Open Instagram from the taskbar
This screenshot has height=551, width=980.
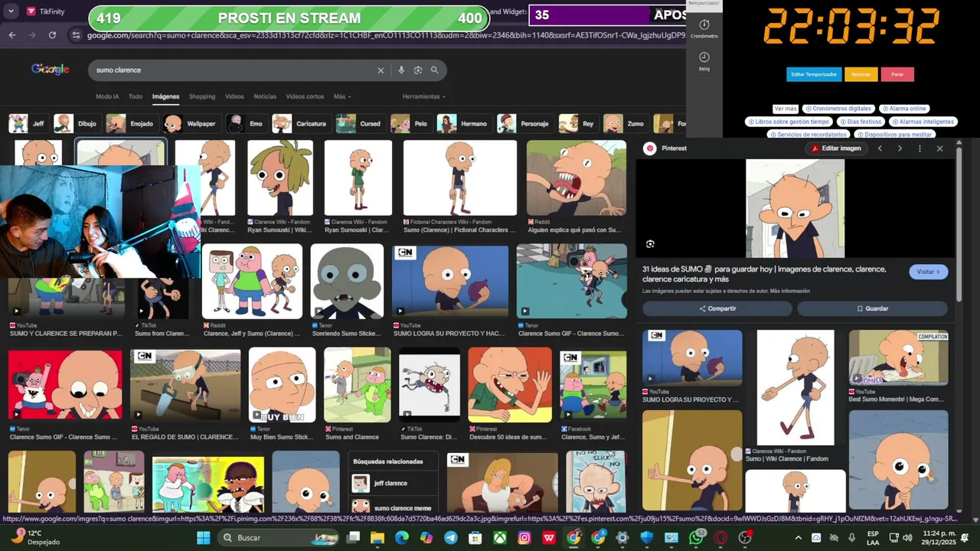pyautogui.click(x=524, y=538)
